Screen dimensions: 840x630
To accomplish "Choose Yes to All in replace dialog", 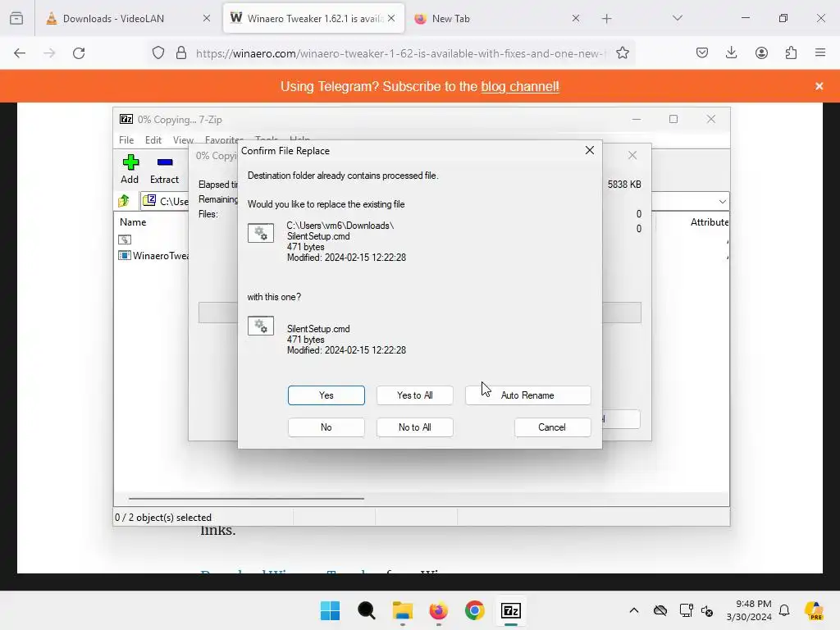I will [x=414, y=395].
